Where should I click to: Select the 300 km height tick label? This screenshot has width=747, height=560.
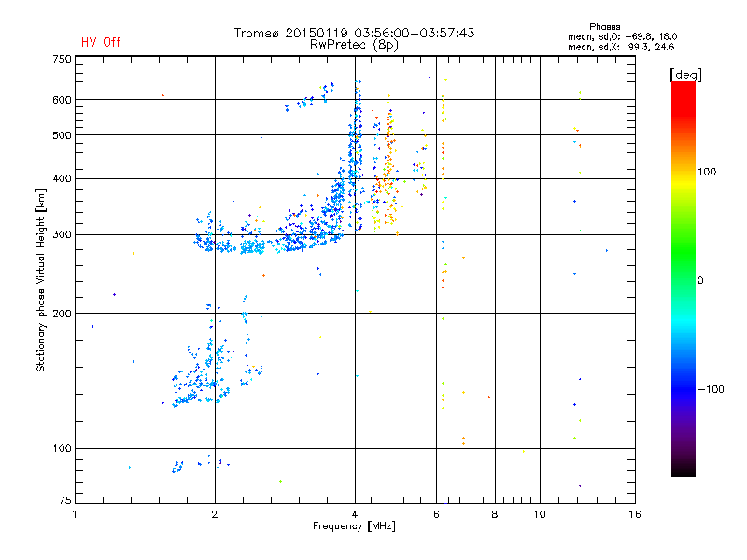[61, 234]
